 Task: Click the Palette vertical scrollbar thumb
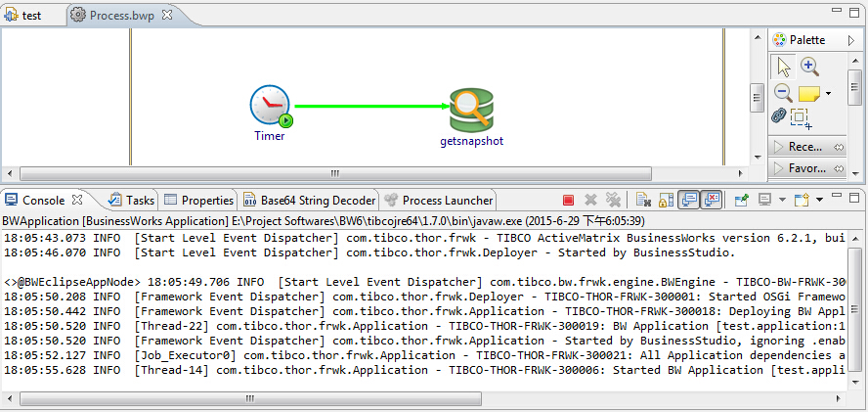click(854, 88)
